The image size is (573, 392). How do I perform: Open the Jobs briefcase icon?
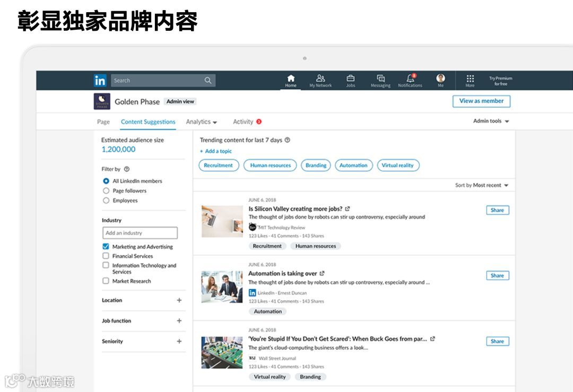(351, 78)
